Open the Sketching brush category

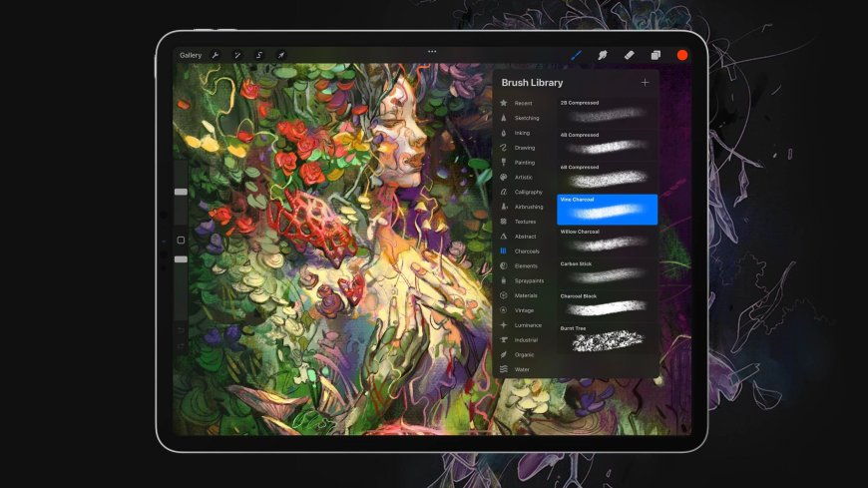point(526,118)
